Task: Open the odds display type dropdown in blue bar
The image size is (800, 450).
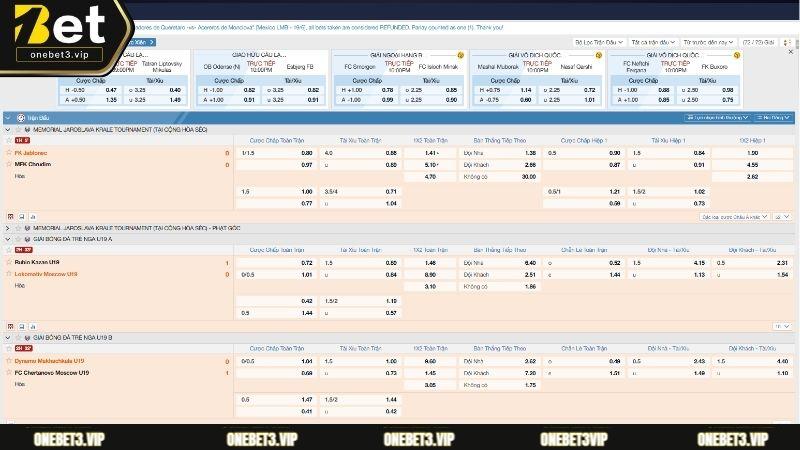Action: tap(717, 118)
